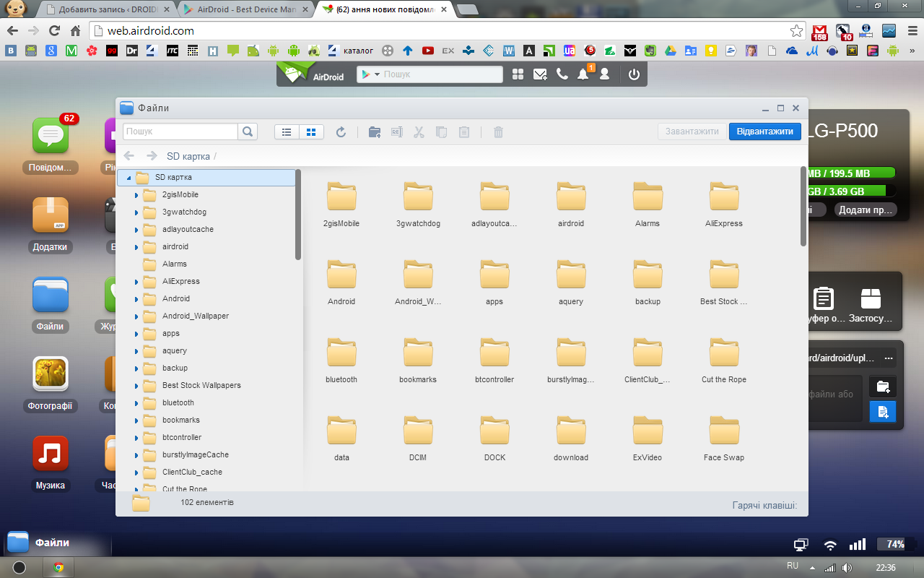924x578 pixels.
Task: Select bookmarks in the folder tree
Action: (x=181, y=420)
